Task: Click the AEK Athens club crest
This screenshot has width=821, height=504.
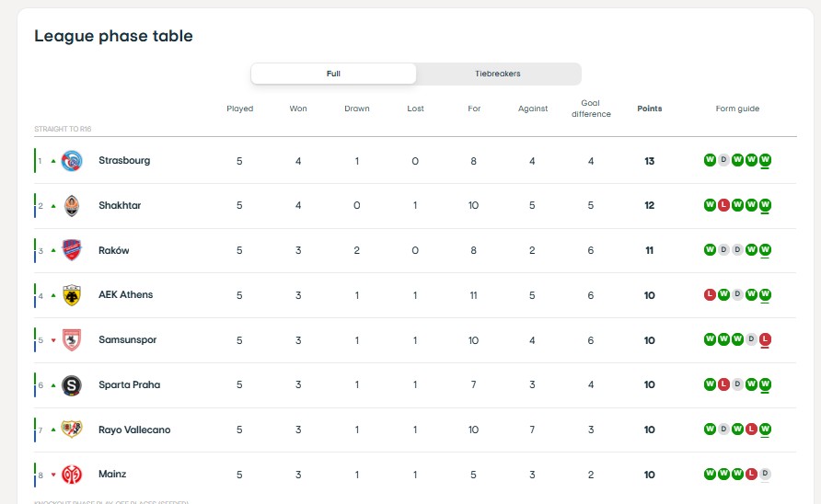Action: pos(72,295)
